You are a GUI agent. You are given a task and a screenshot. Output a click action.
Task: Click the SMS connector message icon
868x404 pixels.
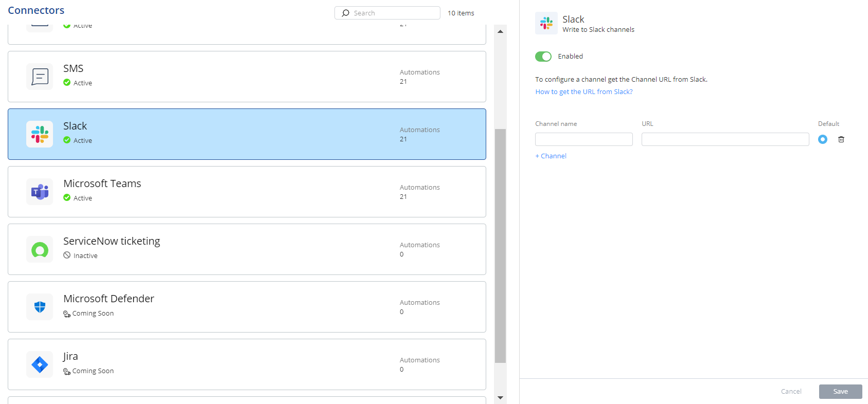(40, 77)
